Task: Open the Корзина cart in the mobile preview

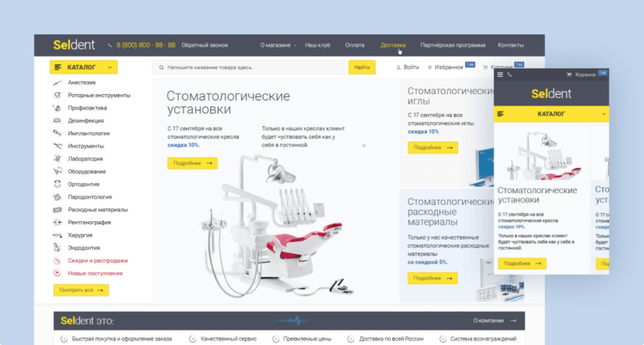Action: coord(585,75)
